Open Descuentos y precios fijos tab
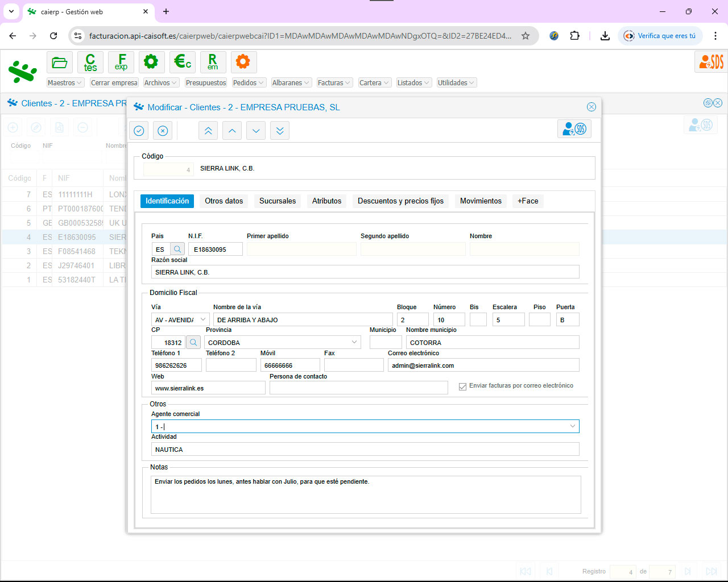Viewport: 728px width, 582px height. click(400, 201)
